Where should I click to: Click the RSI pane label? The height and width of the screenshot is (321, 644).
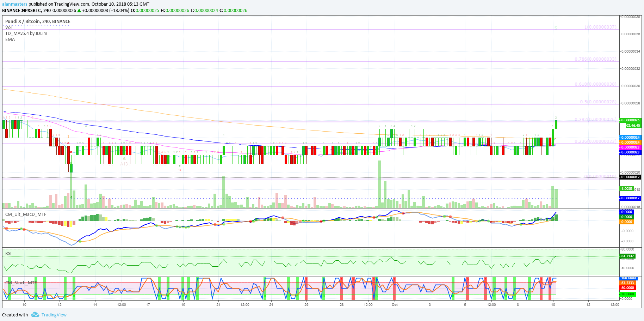click(8, 253)
